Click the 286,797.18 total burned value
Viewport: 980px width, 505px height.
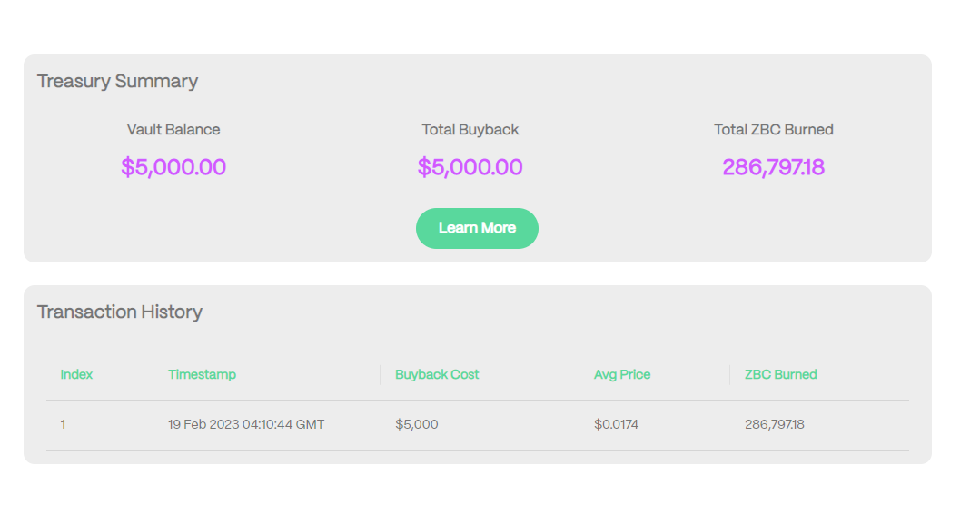tap(774, 167)
